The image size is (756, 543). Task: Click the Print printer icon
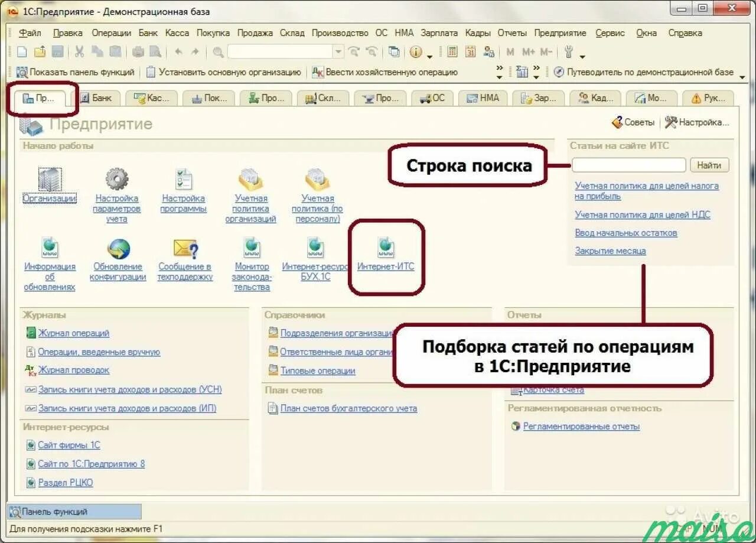[138, 52]
